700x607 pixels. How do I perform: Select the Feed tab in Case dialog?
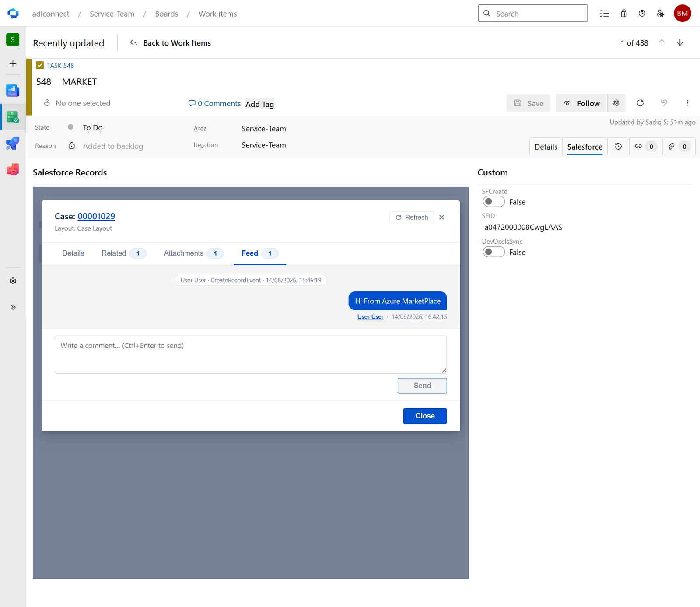pos(260,253)
